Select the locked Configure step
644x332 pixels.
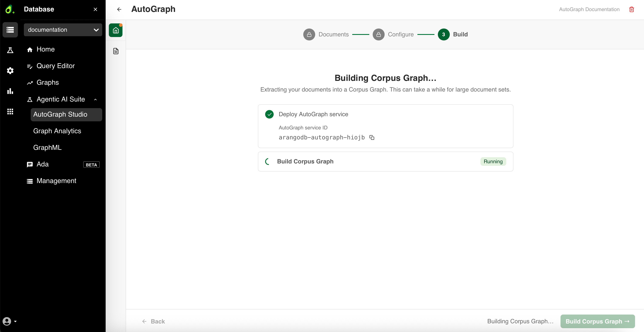393,34
